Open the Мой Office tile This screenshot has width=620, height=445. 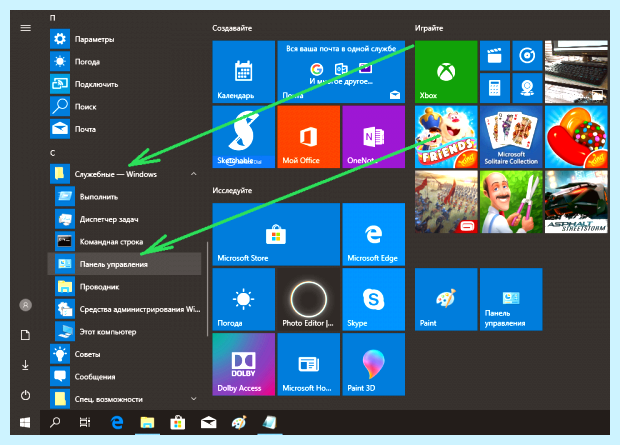(x=308, y=136)
